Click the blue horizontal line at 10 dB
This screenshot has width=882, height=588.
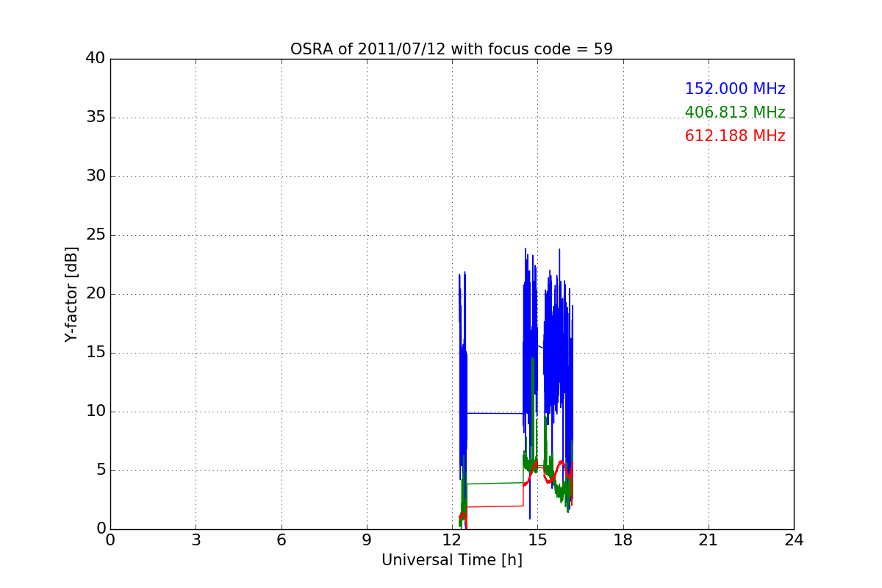pyautogui.click(x=495, y=413)
